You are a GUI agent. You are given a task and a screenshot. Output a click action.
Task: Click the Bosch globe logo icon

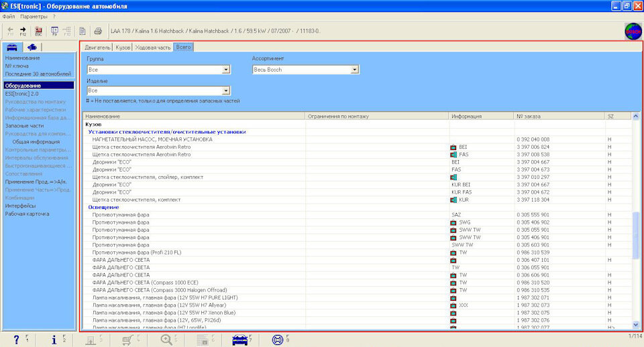click(x=633, y=31)
